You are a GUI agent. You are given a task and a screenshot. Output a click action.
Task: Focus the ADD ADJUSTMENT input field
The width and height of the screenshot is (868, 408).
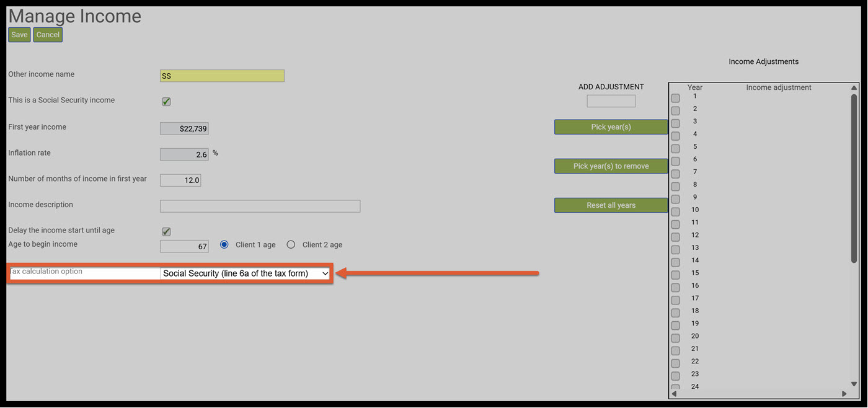pos(611,101)
